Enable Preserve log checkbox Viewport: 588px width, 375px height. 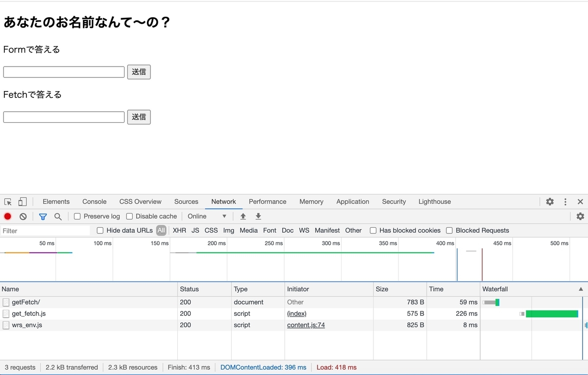(x=77, y=216)
